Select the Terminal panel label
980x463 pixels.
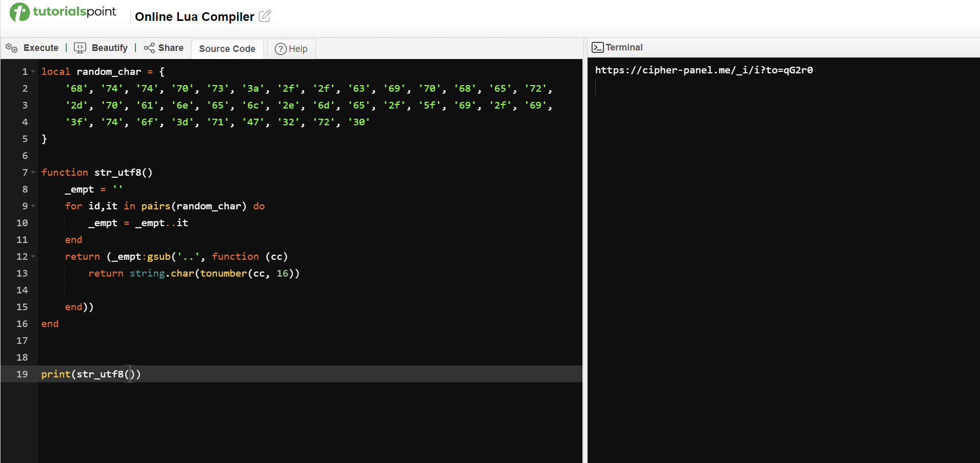pyautogui.click(x=624, y=47)
